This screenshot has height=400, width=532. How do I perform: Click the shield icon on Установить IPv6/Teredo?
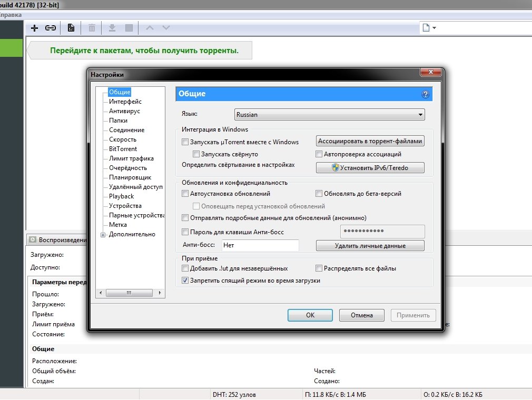click(x=335, y=167)
